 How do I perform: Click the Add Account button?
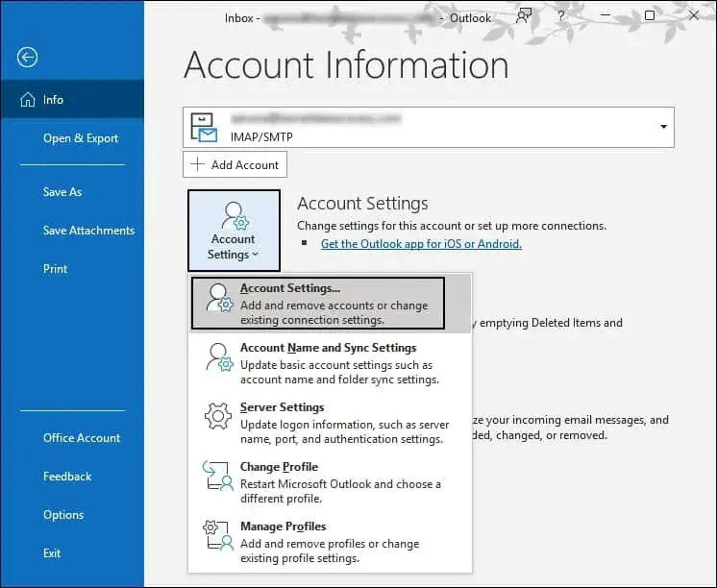(235, 164)
